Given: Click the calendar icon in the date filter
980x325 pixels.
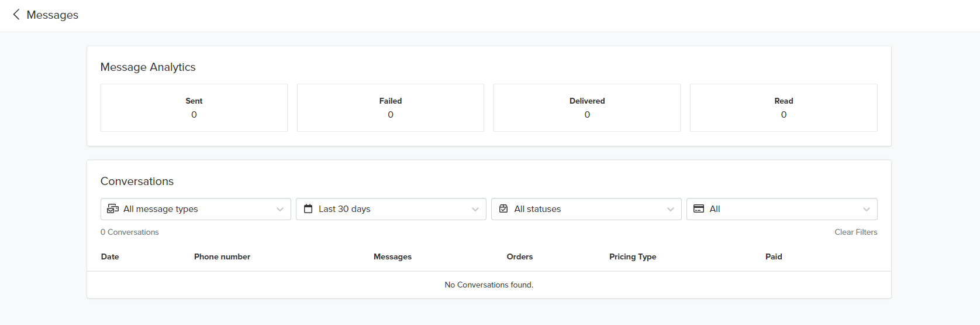Looking at the screenshot, I should [x=308, y=209].
